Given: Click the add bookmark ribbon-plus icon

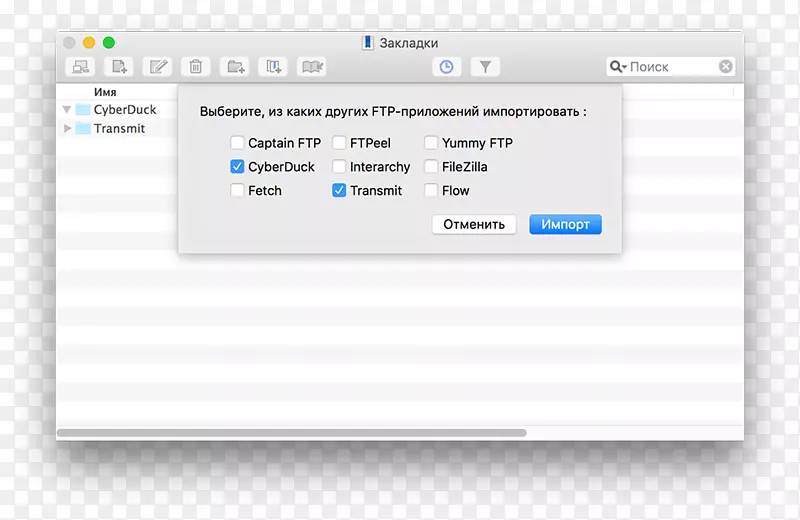Looking at the screenshot, I should (x=273, y=67).
